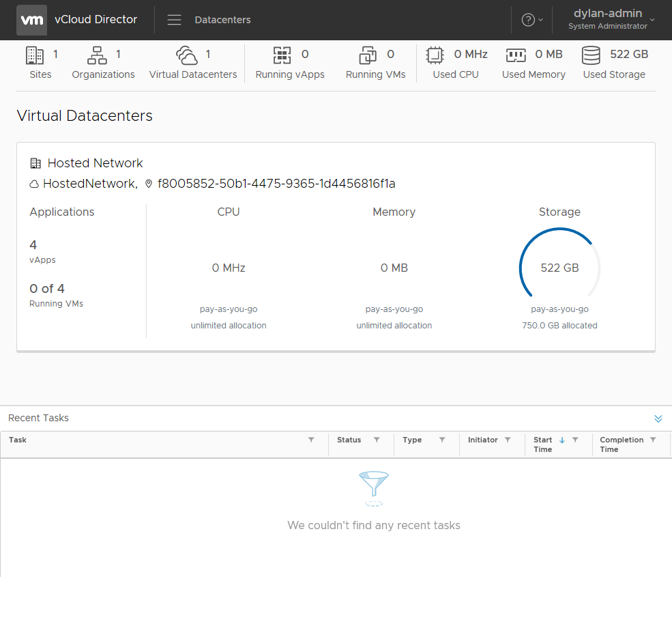The height and width of the screenshot is (622, 672).
Task: Click the site ID f8005852-50b1-4475-9365-1d4456816f1a
Action: [276, 184]
